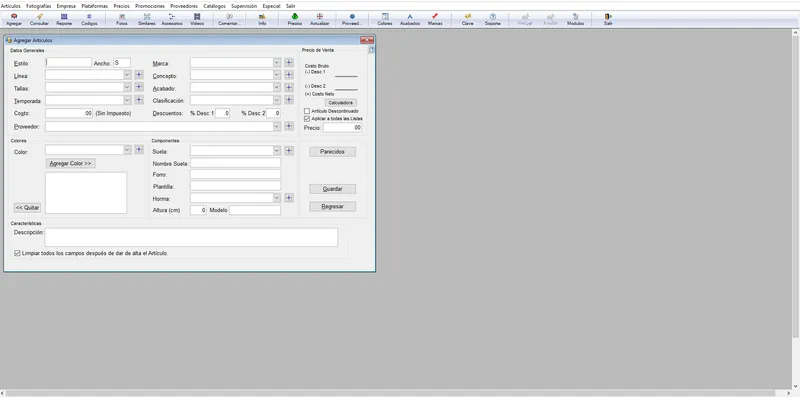Add a new Concepto with plus button
Image resolution: width=800 pixels, height=397 pixels.
pyautogui.click(x=289, y=75)
